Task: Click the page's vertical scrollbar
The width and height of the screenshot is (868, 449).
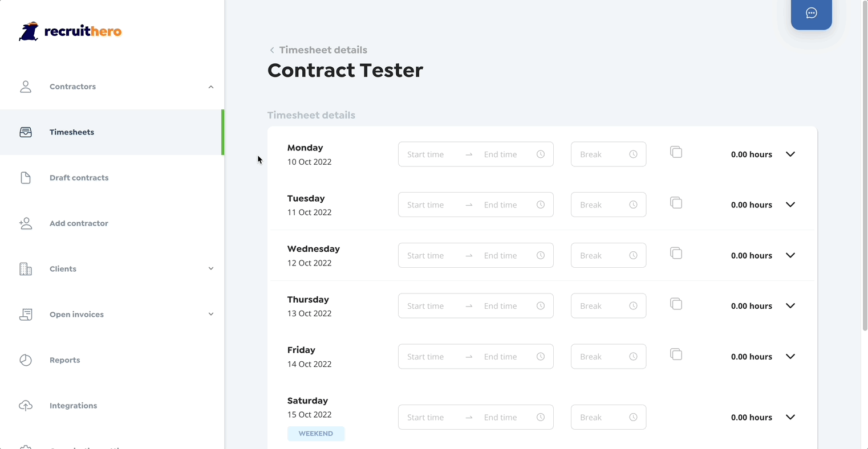Action: pos(865,166)
